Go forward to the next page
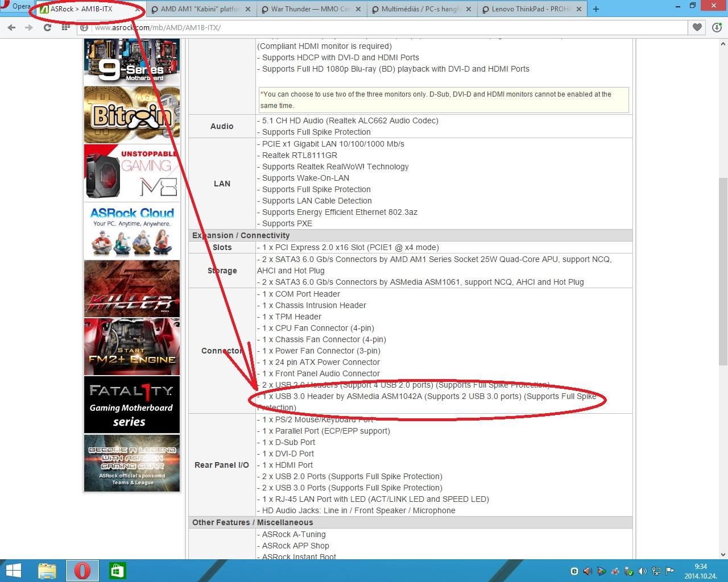This screenshot has width=728, height=582. coord(29,27)
